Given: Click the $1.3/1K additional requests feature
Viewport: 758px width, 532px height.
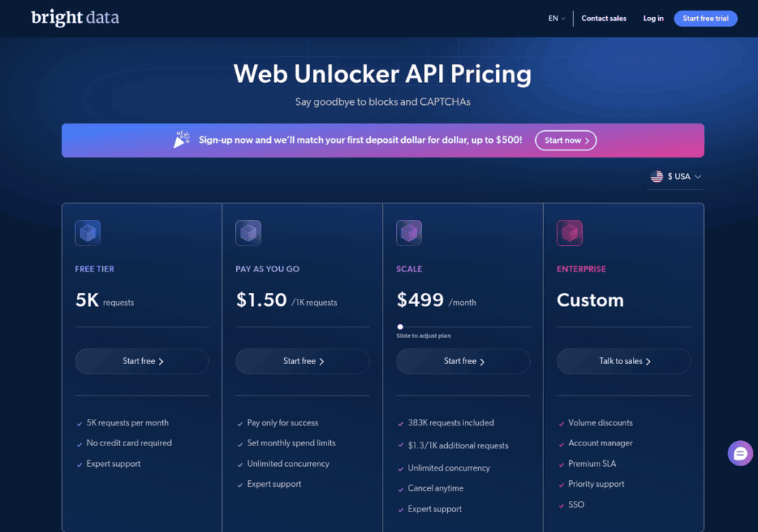Looking at the screenshot, I should (457, 445).
